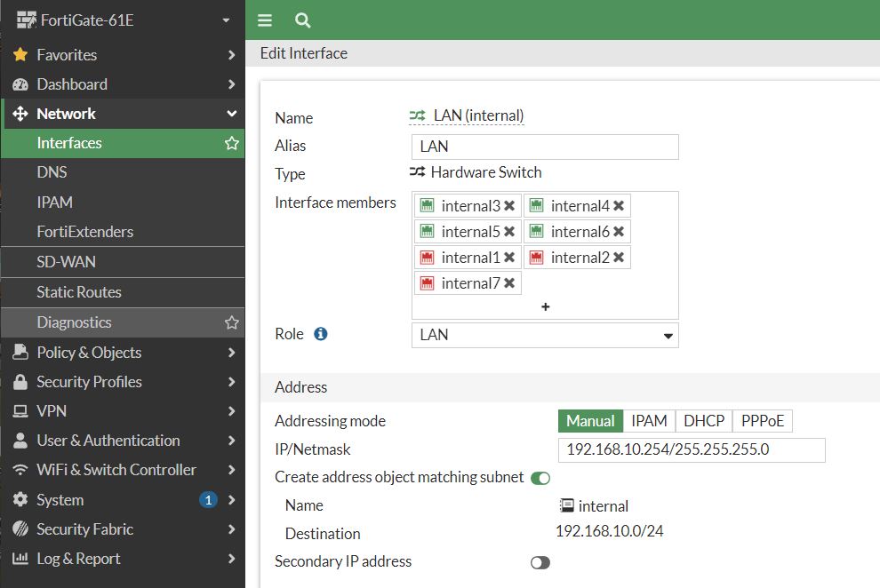Remove internal3 from interface members
The width and height of the screenshot is (880, 588).
pyautogui.click(x=509, y=206)
